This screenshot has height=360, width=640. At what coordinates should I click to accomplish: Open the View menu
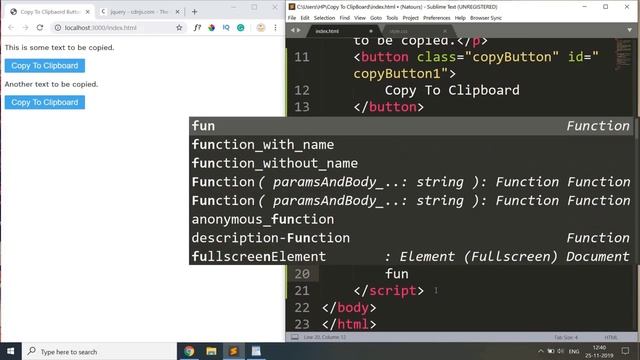pyautogui.click(x=360, y=18)
